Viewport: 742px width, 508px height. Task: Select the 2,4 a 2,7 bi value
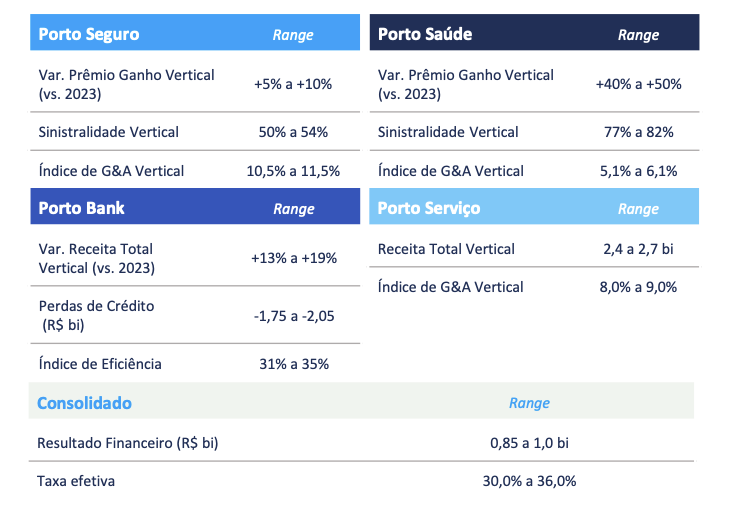tap(638, 249)
